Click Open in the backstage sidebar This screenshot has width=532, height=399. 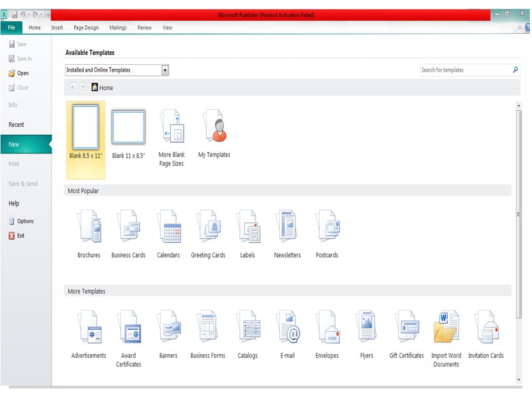[x=19, y=73]
